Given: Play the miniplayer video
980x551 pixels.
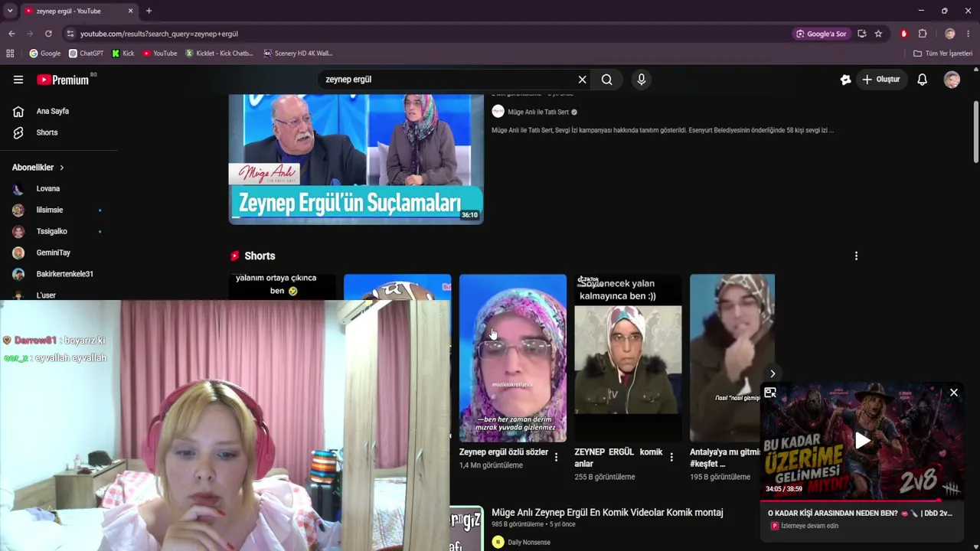Looking at the screenshot, I should pos(862,441).
